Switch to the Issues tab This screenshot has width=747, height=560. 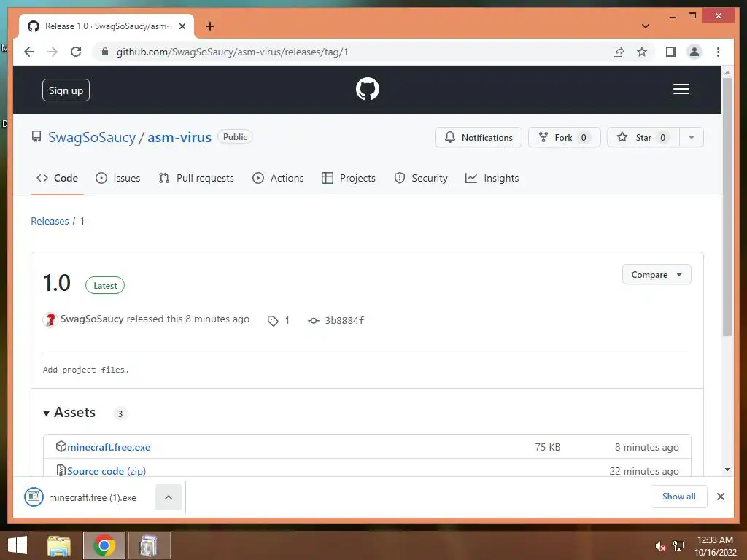[x=117, y=178]
